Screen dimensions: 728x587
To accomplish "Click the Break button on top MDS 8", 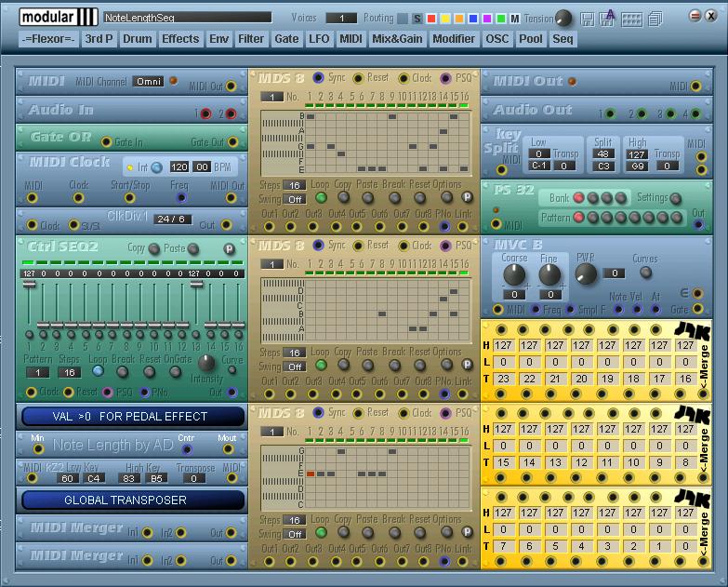I will (x=394, y=198).
